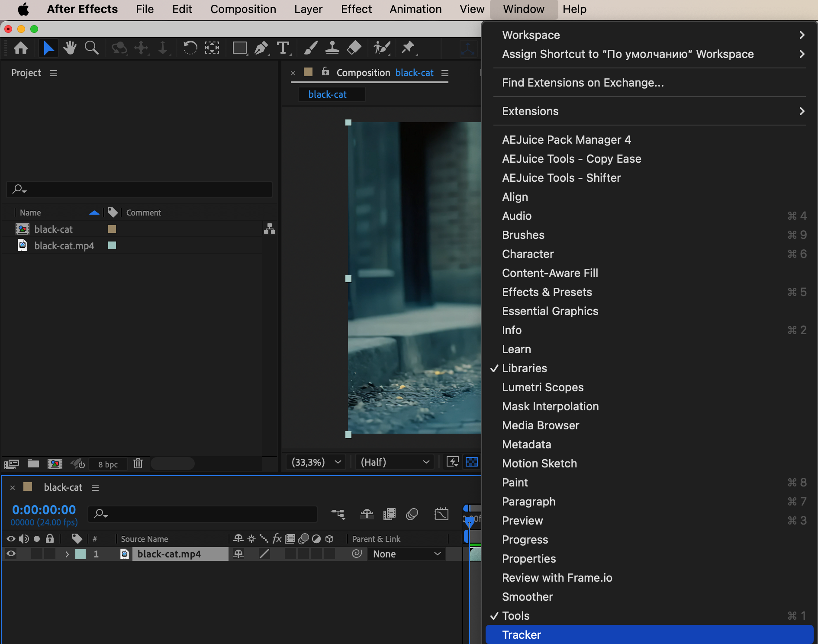Open the resolution (Half) dropdown
Image resolution: width=818 pixels, height=644 pixels.
394,462
